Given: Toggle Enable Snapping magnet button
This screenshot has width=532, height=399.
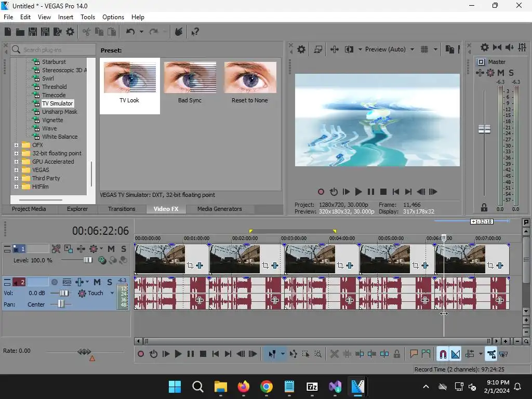Looking at the screenshot, I should (443, 354).
